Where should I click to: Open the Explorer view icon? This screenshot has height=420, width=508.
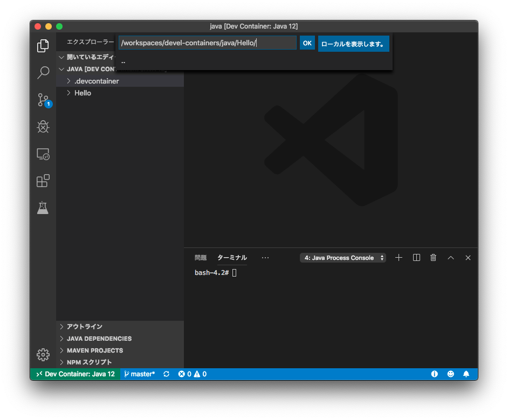click(x=43, y=46)
